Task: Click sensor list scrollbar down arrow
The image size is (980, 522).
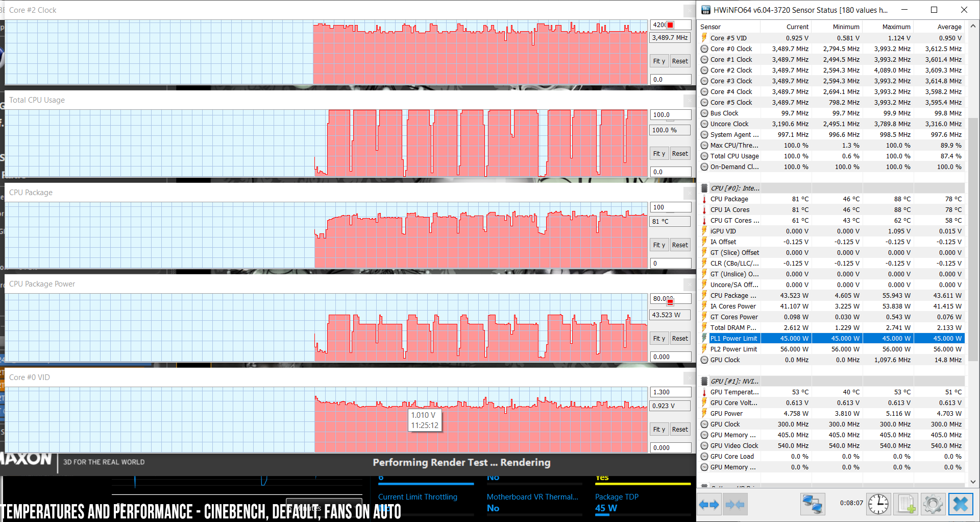Action: click(x=973, y=482)
